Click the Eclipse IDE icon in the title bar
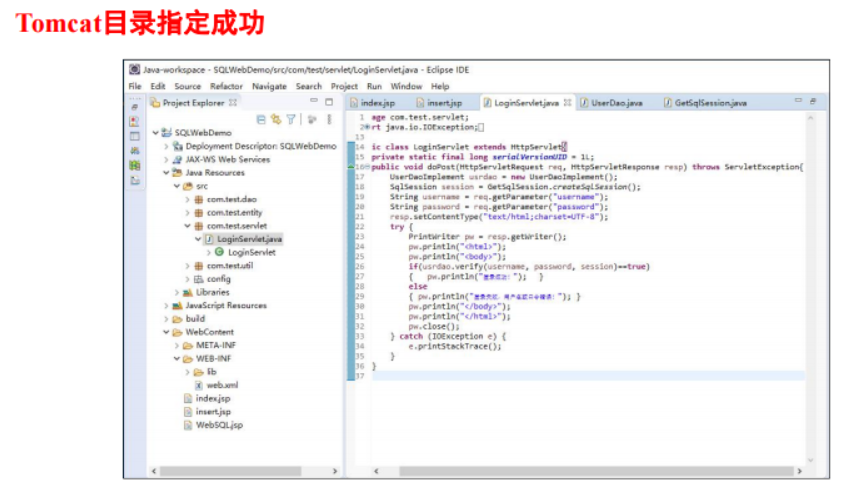The width and height of the screenshot is (841, 486). click(135, 69)
